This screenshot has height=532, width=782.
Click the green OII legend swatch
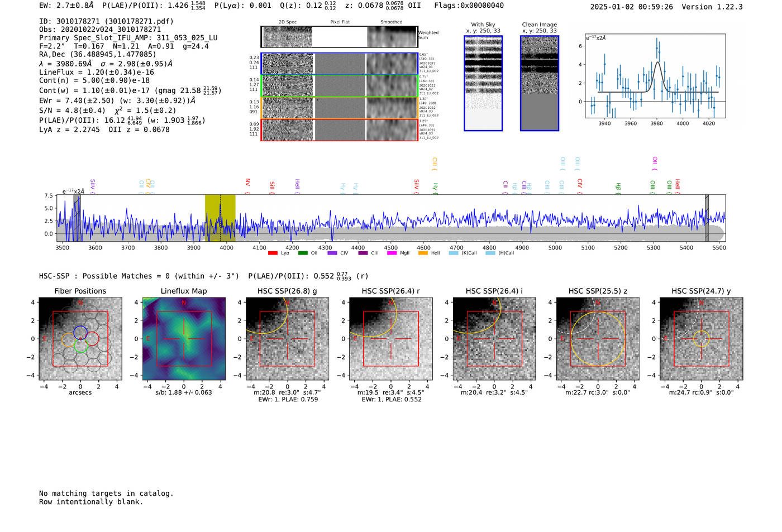tap(303, 253)
